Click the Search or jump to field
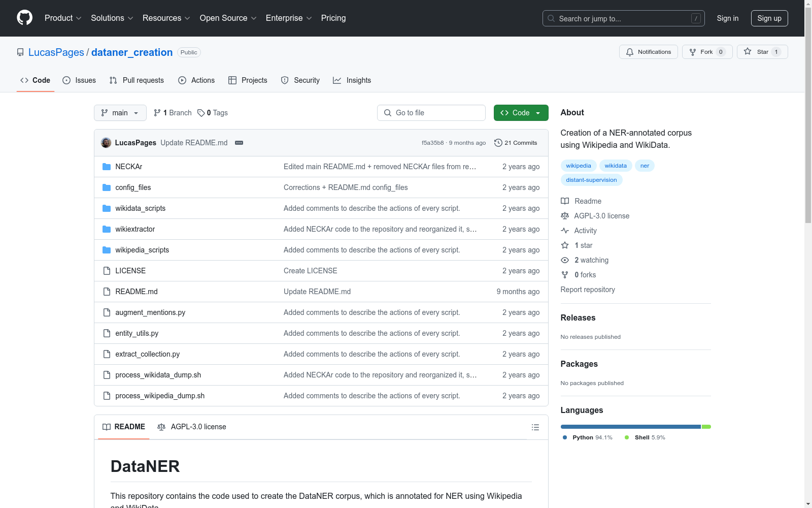The width and height of the screenshot is (812, 508). coord(624,18)
